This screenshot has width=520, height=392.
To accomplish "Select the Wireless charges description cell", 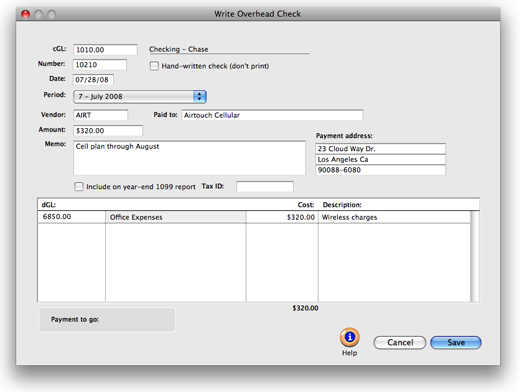I will [394, 217].
